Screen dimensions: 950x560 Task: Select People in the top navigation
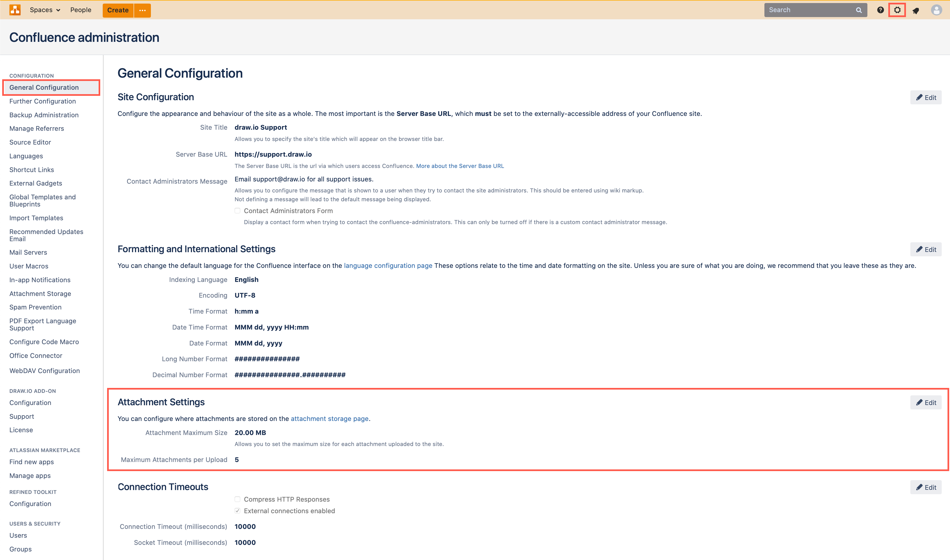80,10
